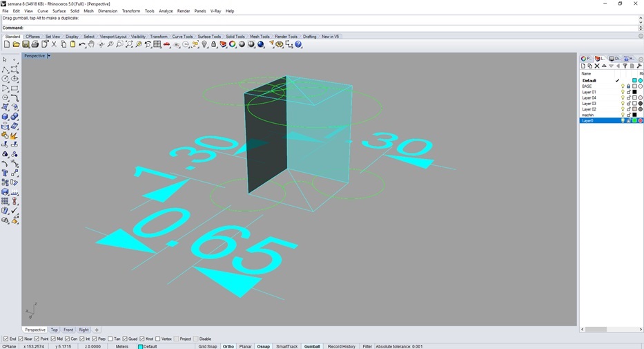Toggle SmartTrack in status bar

pos(286,346)
